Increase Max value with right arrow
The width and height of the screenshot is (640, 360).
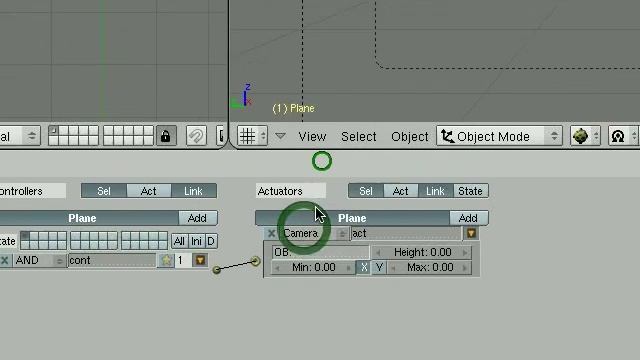click(x=465, y=268)
